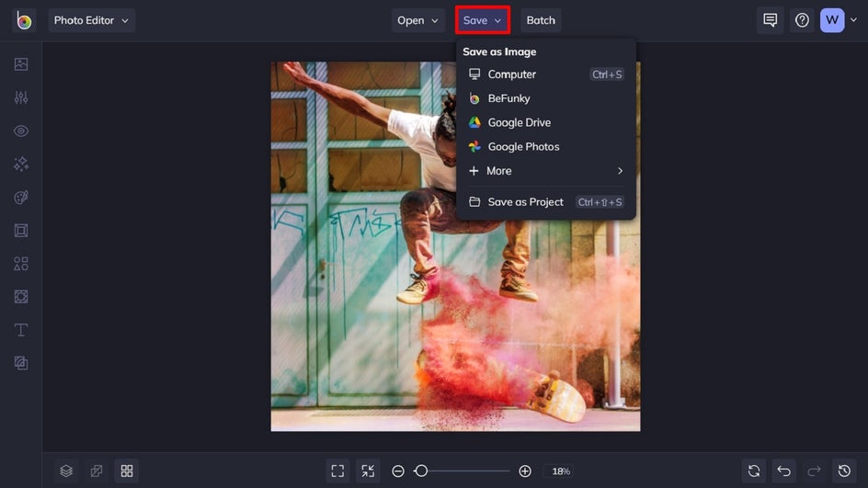Save image to Computer
Image resolution: width=868 pixels, height=488 pixels.
[x=546, y=74]
